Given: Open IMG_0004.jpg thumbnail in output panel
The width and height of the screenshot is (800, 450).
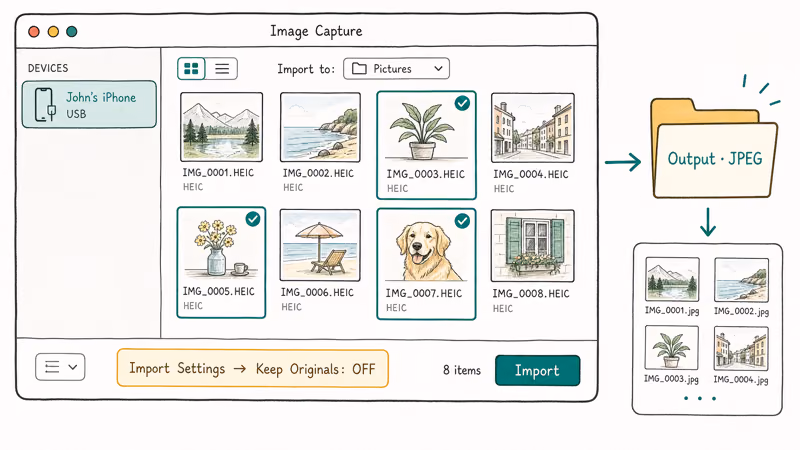Looking at the screenshot, I should coord(741,349).
